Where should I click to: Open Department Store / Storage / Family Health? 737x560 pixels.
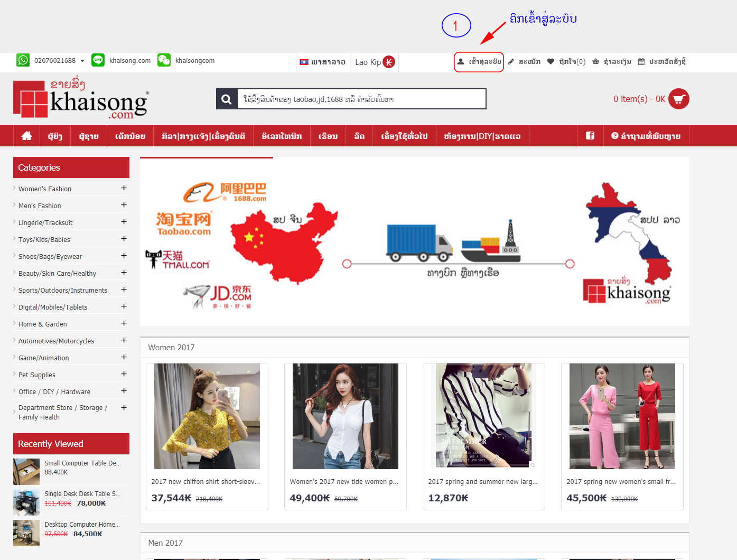click(x=63, y=412)
